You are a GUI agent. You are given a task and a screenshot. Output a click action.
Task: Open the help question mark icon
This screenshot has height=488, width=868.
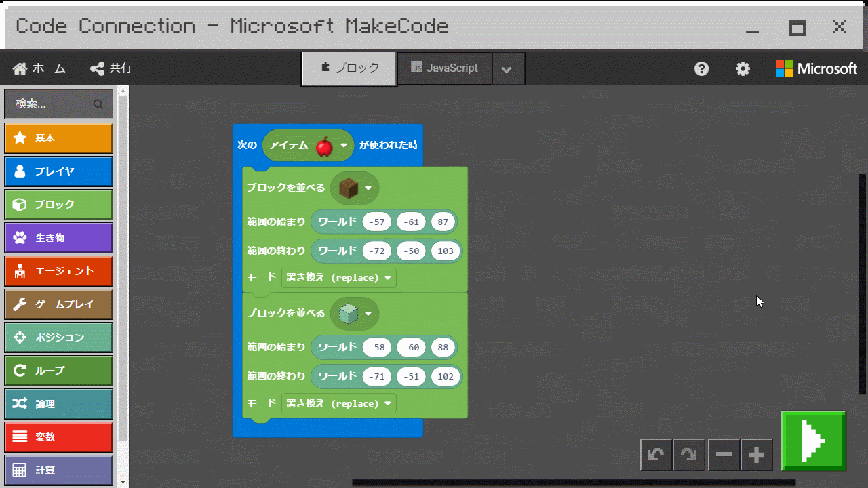[x=702, y=68]
